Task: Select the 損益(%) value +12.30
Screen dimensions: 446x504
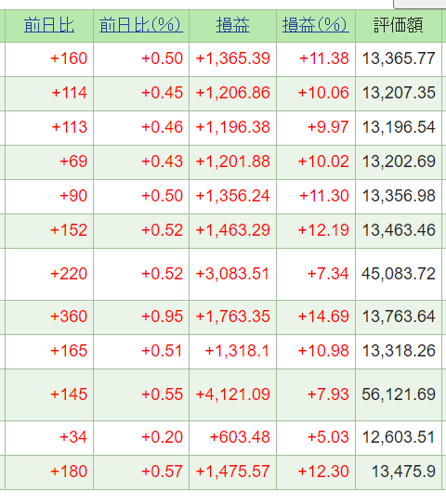Action: point(323,472)
